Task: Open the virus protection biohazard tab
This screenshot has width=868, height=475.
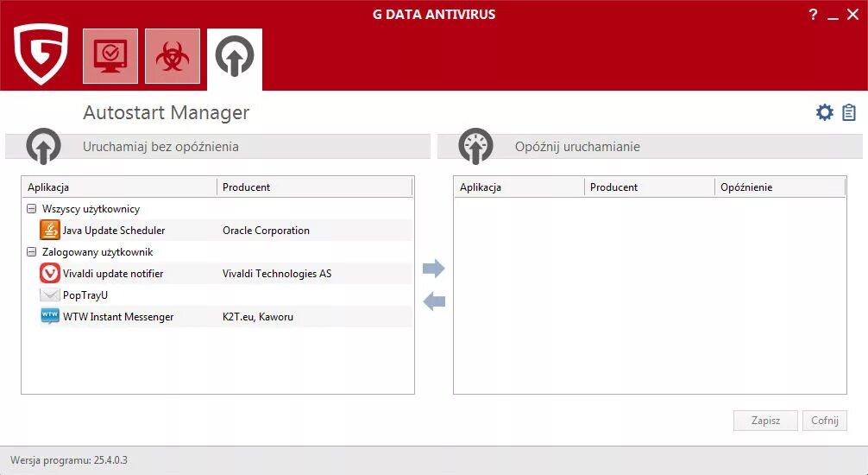Action: 173,56
